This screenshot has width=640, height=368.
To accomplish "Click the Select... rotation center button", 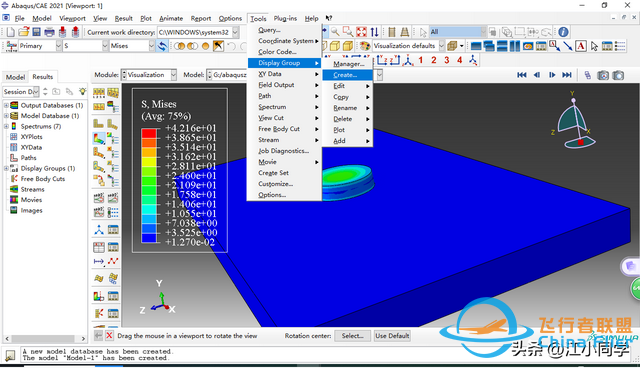I will click(353, 336).
